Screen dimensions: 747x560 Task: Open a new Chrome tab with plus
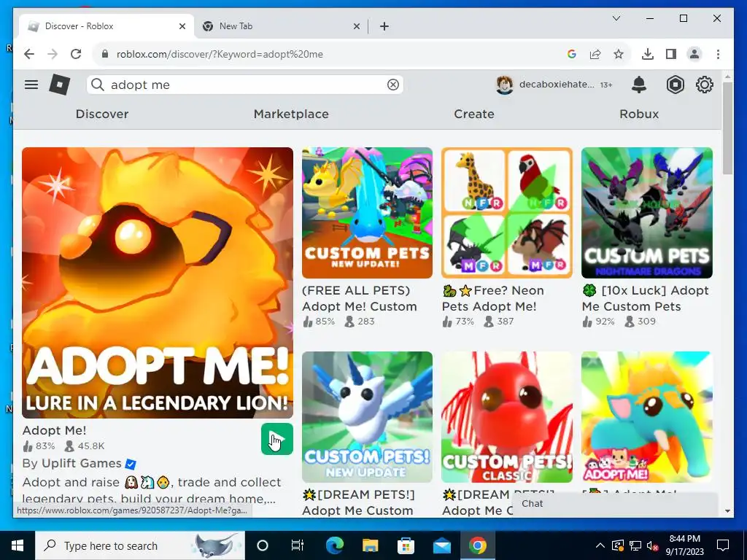click(x=384, y=26)
